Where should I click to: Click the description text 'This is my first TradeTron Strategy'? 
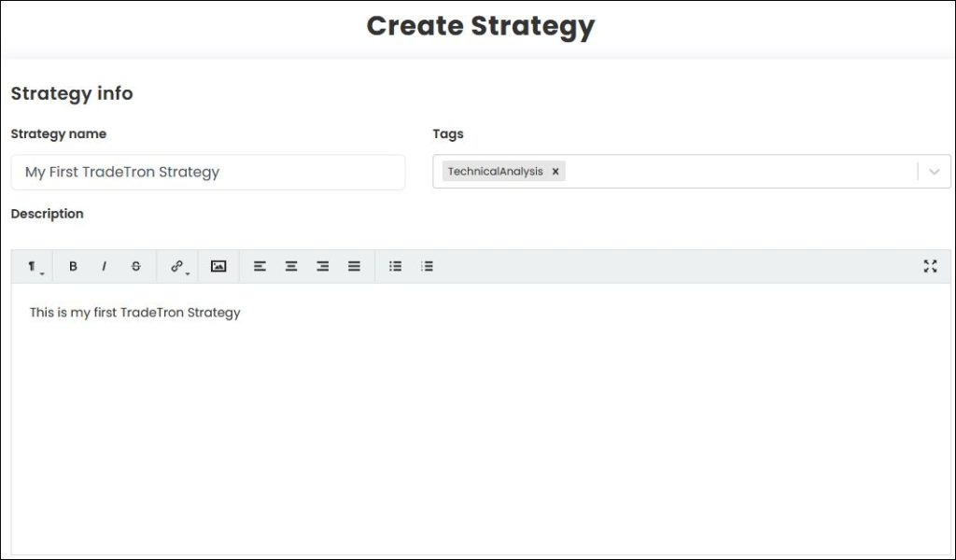pos(135,313)
